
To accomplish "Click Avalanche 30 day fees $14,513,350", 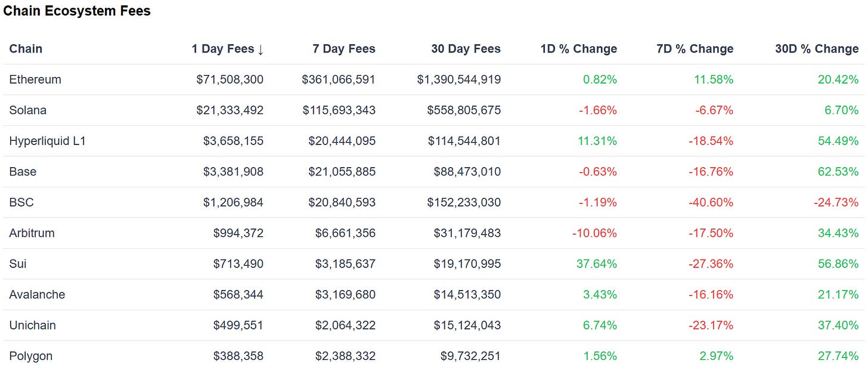I will (x=467, y=295).
